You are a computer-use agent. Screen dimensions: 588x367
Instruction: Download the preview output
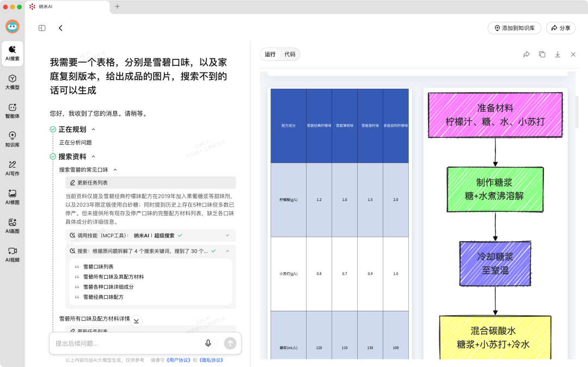(558, 54)
